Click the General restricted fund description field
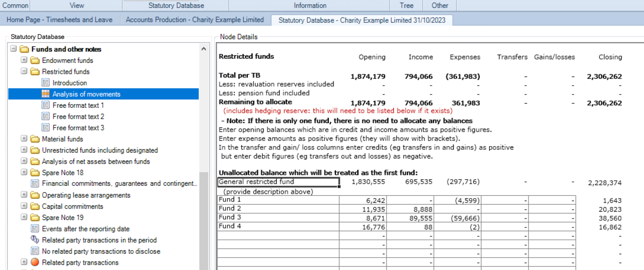644x270 pixels. pos(278,183)
